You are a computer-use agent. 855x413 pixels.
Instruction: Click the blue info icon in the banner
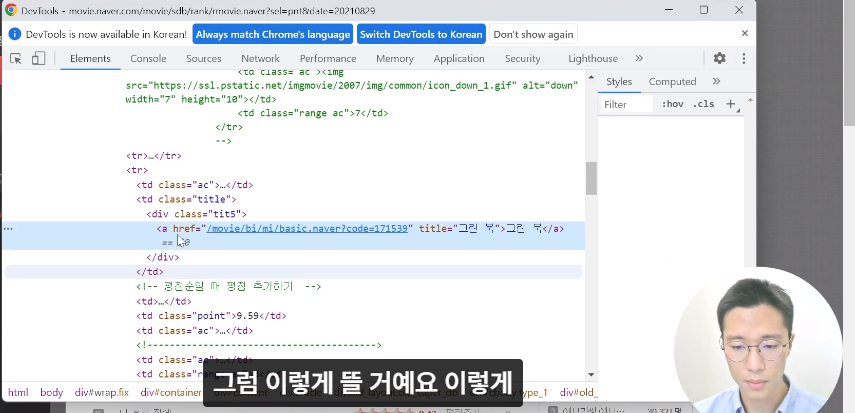click(x=15, y=34)
